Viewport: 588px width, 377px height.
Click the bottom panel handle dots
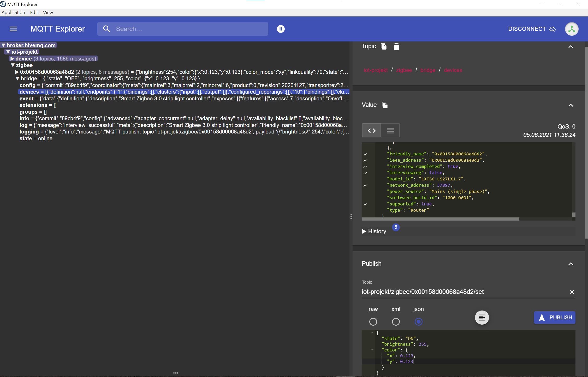click(x=176, y=373)
